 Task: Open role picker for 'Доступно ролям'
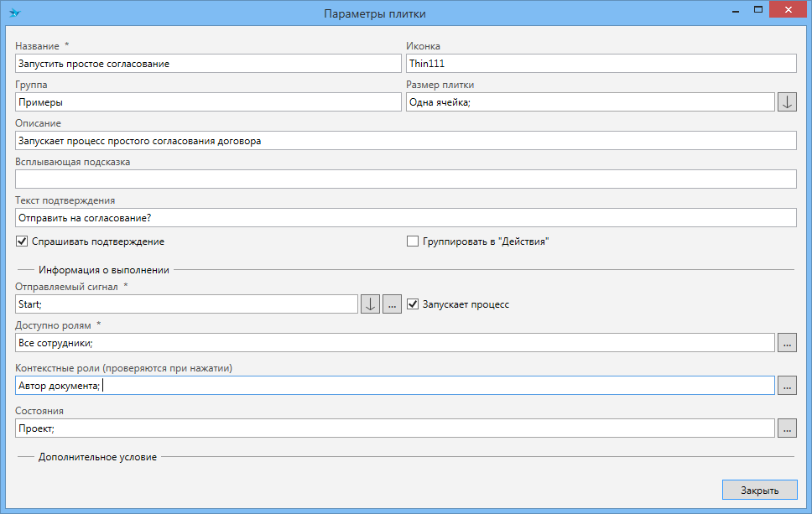coord(787,343)
